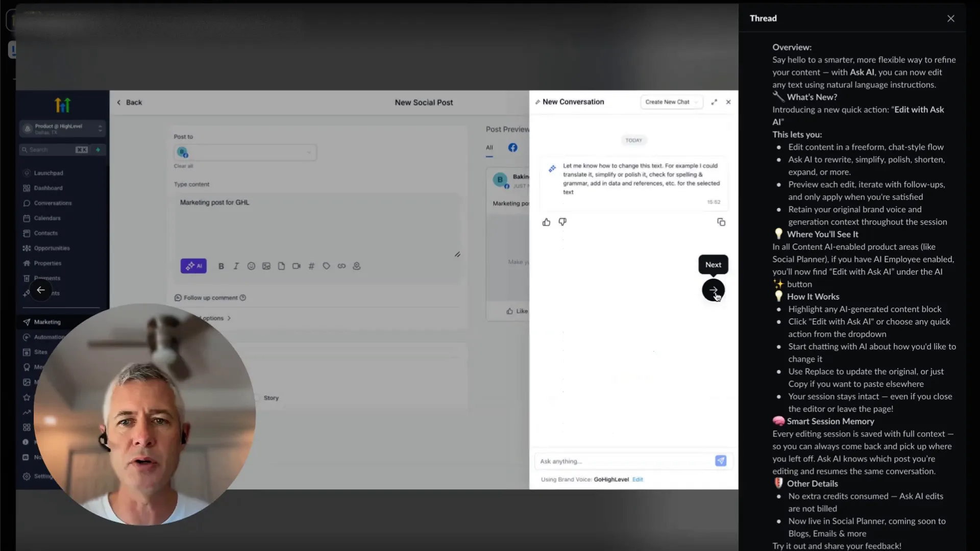The width and height of the screenshot is (980, 551).
Task: Edit the GoHighLevel brand voice
Action: 638,480
